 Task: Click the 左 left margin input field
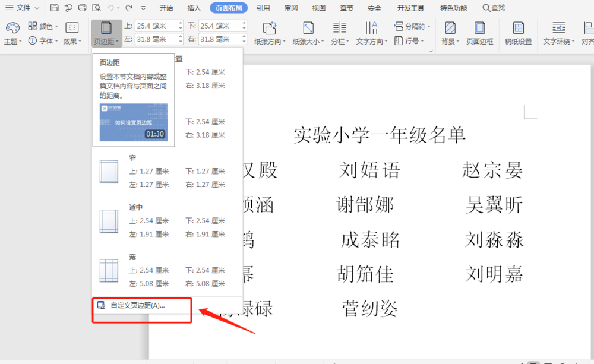156,39
